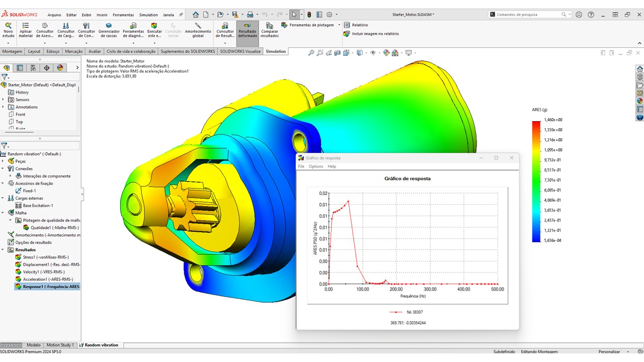Collapse the Conexões node

point(3,168)
